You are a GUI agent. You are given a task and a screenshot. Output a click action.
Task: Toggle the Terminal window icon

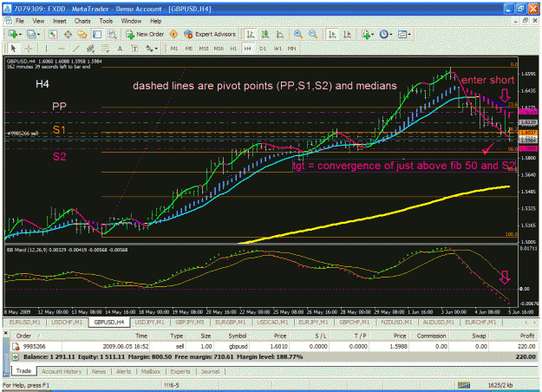point(97,34)
